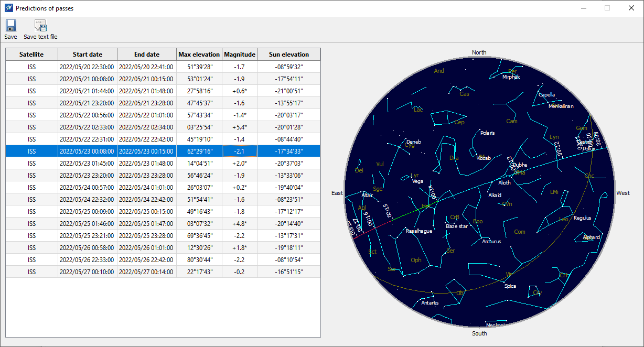644x347 pixels.
Task: Click sun elevation cell -21°00'51"
Action: [x=289, y=91]
